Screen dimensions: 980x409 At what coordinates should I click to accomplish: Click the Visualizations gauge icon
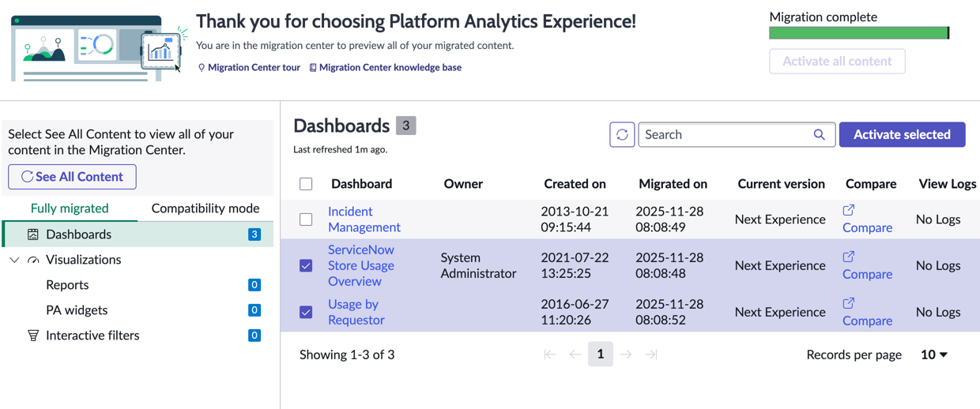click(x=33, y=260)
